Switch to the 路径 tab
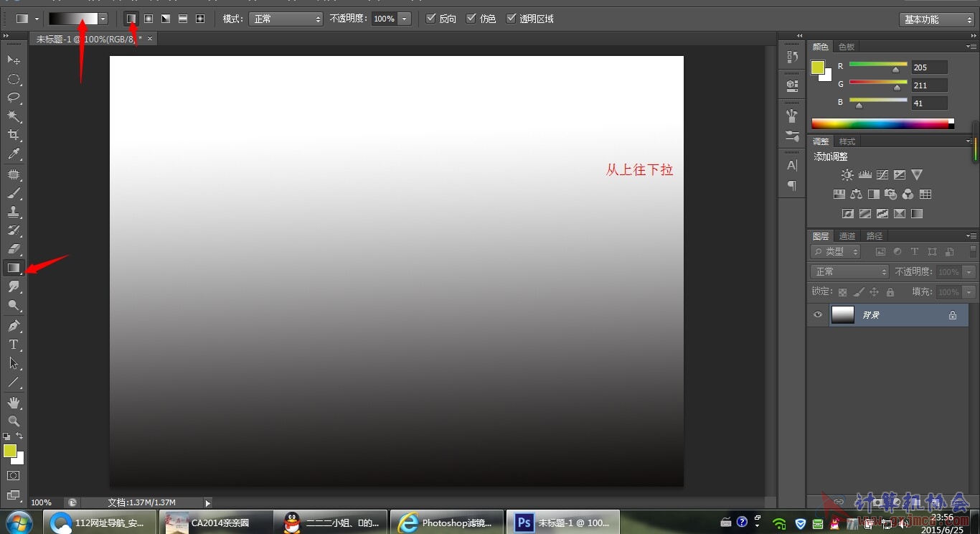The width and height of the screenshot is (980, 534). [x=875, y=236]
